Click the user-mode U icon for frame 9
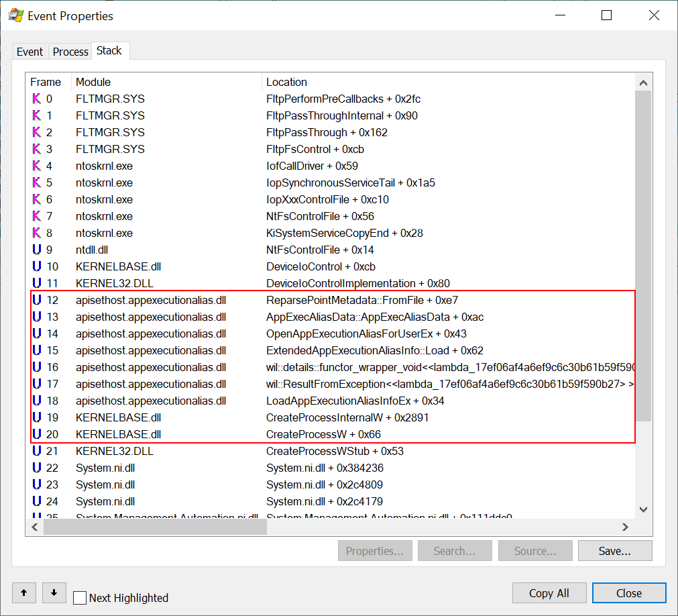The height and width of the screenshot is (616, 678). [x=37, y=250]
